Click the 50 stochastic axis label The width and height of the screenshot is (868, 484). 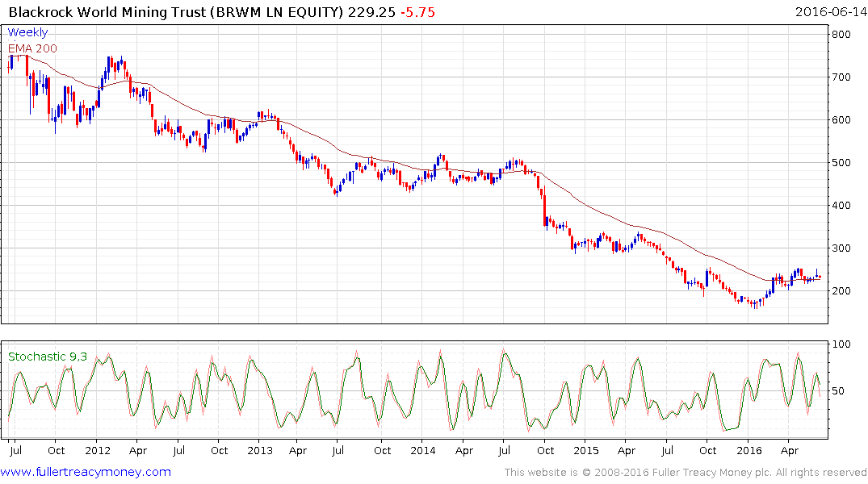[838, 391]
